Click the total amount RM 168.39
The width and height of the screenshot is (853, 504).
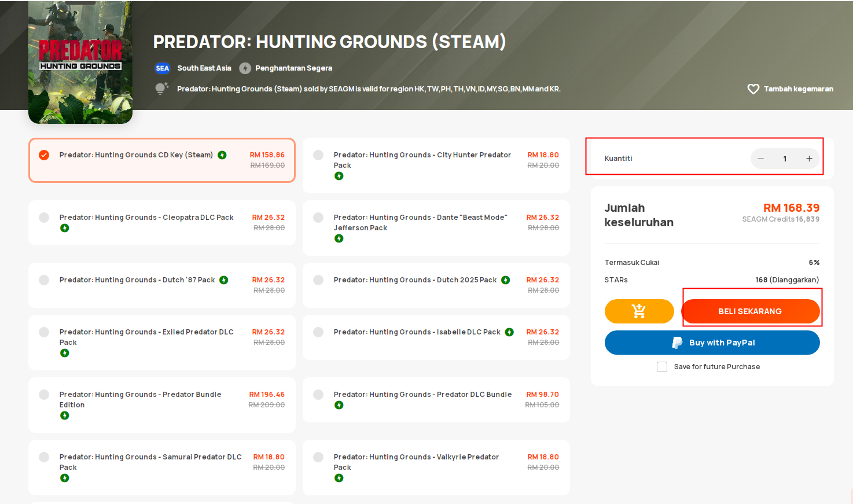click(791, 208)
